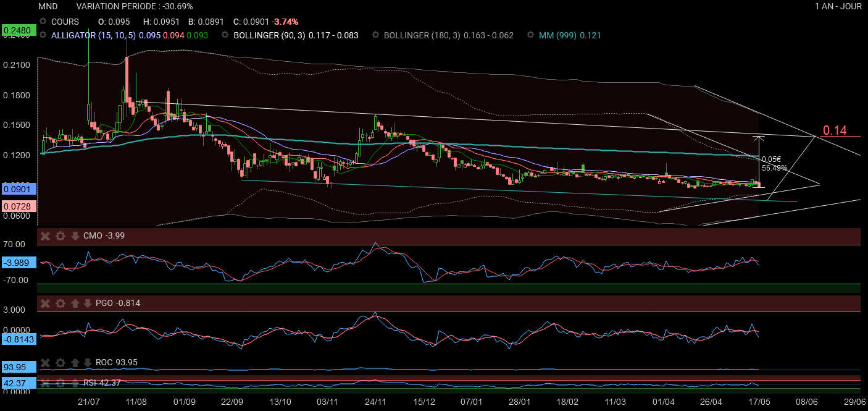Select the 0.0901 current price marker
This screenshot has height=411, width=868.
pyautogui.click(x=19, y=188)
